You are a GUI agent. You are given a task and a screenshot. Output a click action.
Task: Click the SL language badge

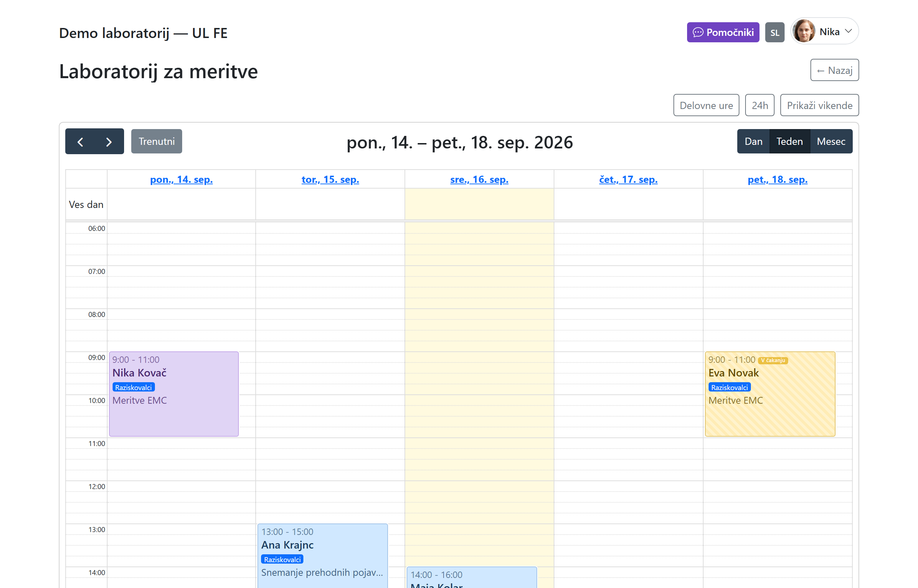(775, 33)
